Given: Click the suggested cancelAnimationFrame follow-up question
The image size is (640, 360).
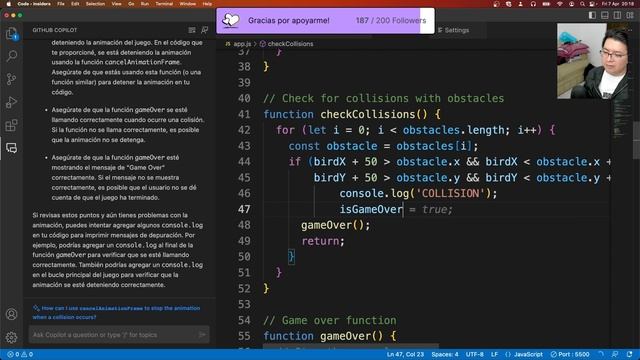Looking at the screenshot, I should pyautogui.click(x=116, y=312).
